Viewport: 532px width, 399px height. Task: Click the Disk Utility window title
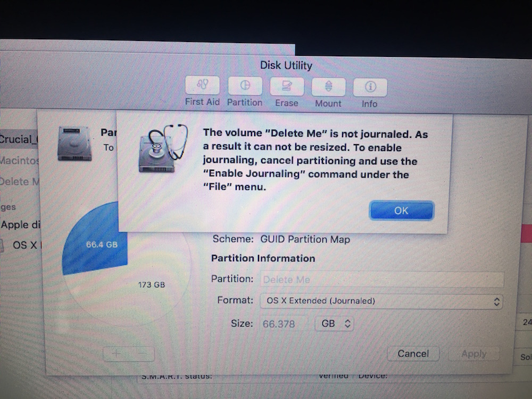[286, 65]
